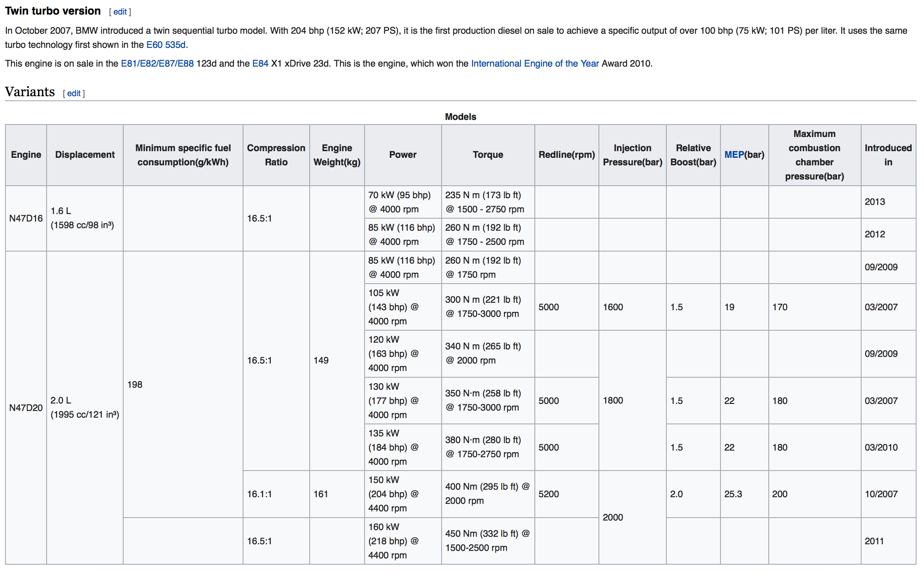The height and width of the screenshot is (573, 924).
Task: Select the Displacement column header
Action: pos(85,155)
